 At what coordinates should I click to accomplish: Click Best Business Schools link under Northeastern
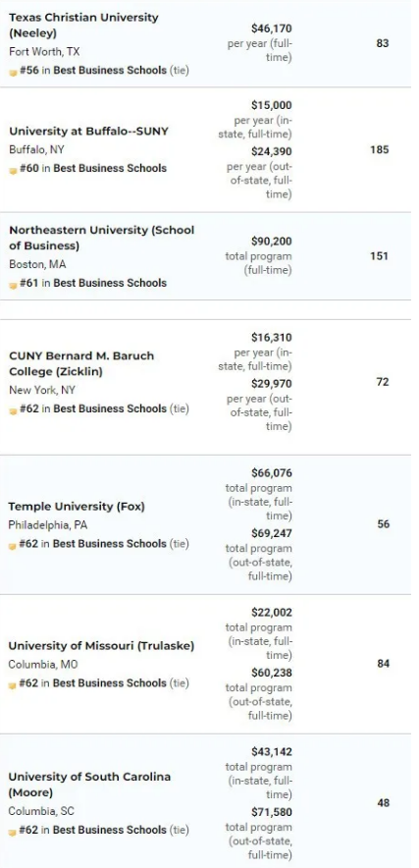tap(110, 283)
